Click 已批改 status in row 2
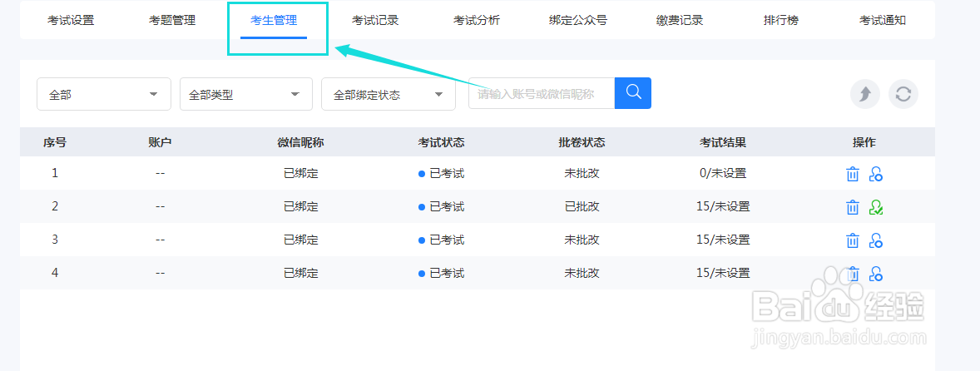980x371 pixels. click(x=582, y=207)
